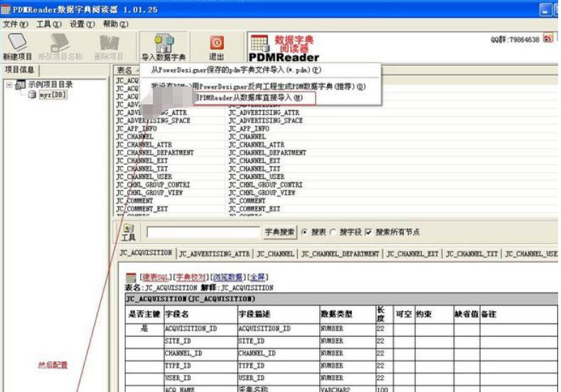Open the 文件 menu
The image size is (561, 392).
[15, 24]
